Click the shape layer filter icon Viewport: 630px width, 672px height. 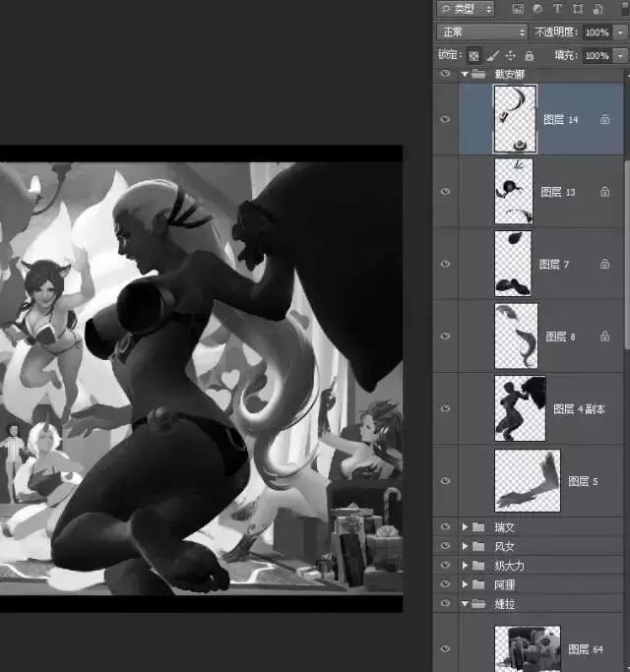click(x=578, y=9)
